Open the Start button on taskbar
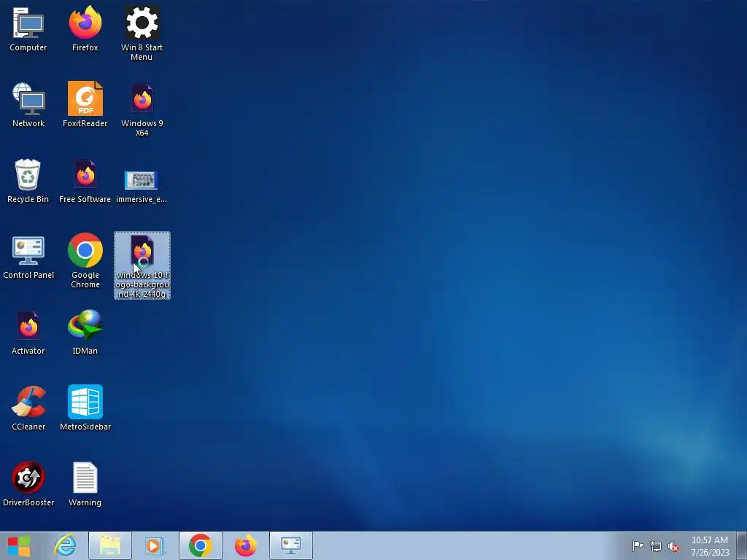The height and width of the screenshot is (560, 747). click(19, 545)
